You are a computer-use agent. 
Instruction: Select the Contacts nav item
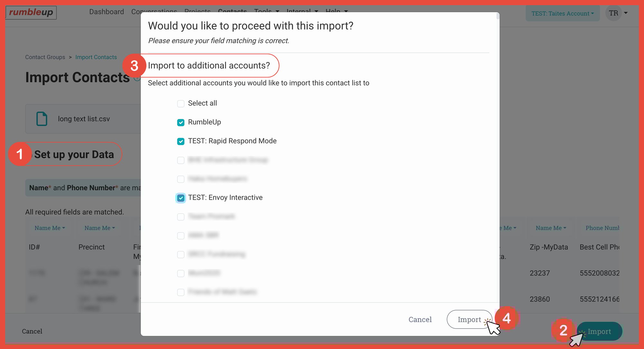point(232,12)
